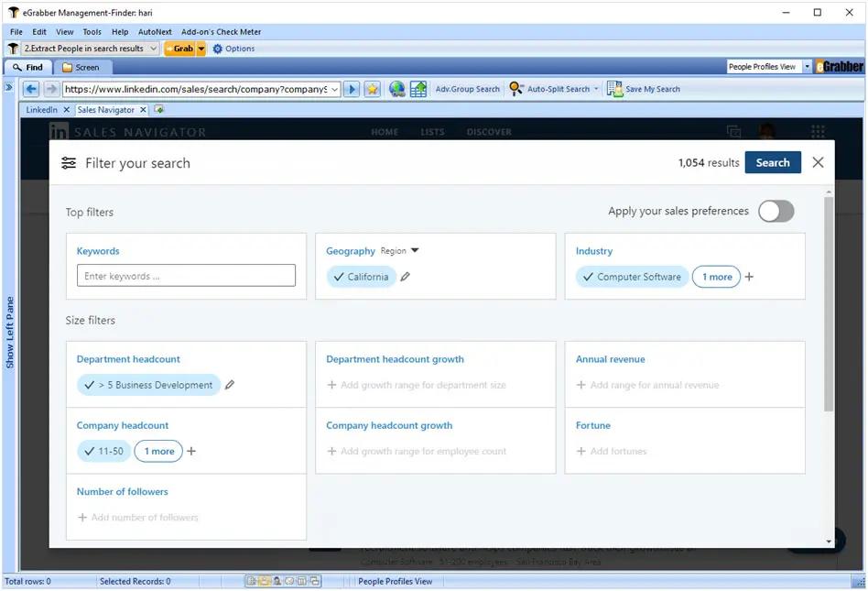868x591 pixels.
Task: Click the browser Forward arrow button
Action: (x=51, y=89)
